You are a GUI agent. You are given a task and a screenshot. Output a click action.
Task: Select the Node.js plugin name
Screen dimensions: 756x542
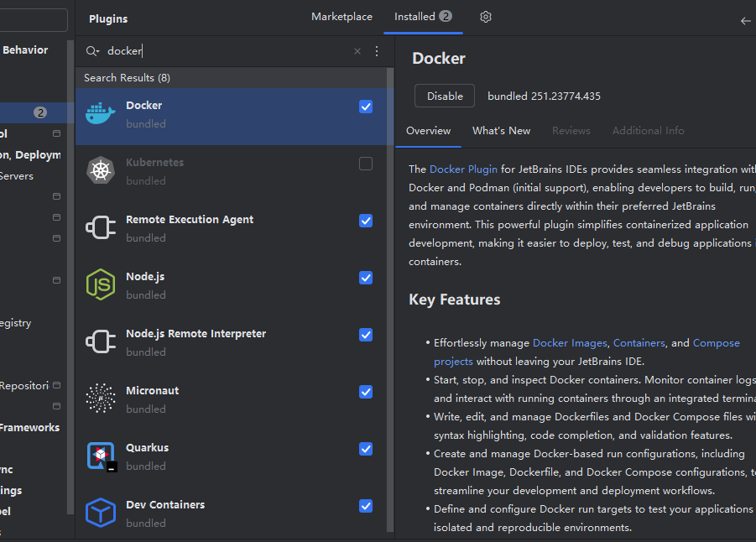click(145, 277)
